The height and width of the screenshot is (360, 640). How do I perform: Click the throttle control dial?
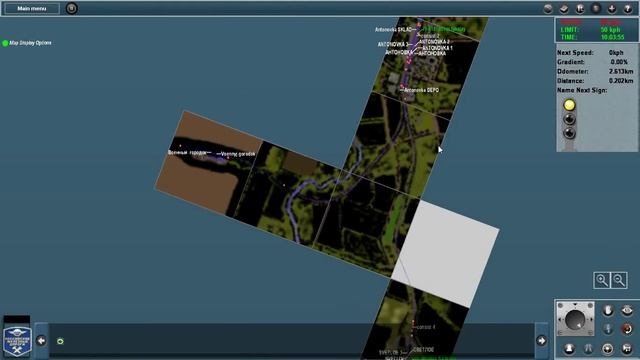point(576,319)
